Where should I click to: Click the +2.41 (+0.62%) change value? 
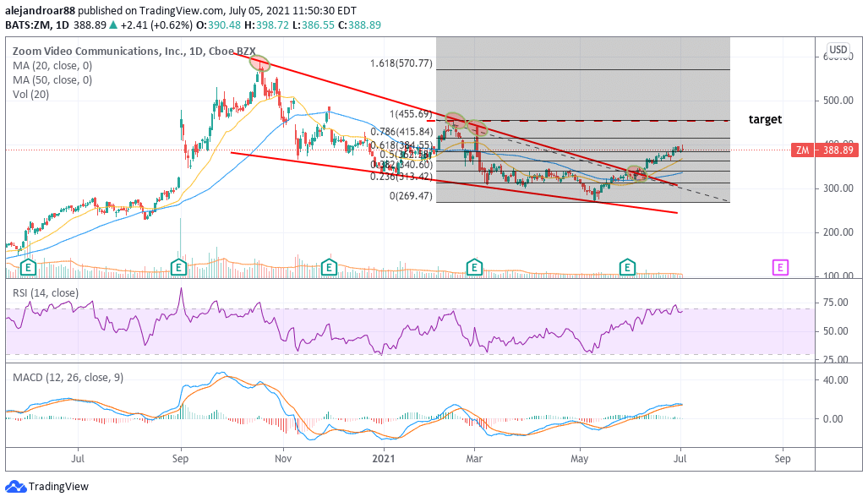tap(156, 25)
